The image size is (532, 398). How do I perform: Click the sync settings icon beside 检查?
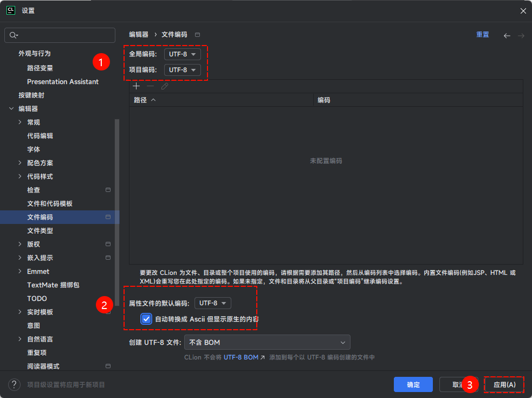pos(108,190)
